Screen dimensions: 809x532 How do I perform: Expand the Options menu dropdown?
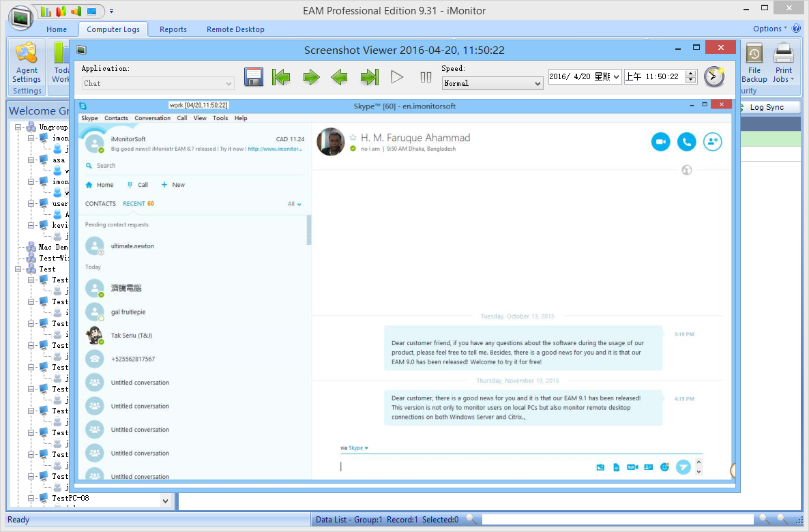pos(770,29)
